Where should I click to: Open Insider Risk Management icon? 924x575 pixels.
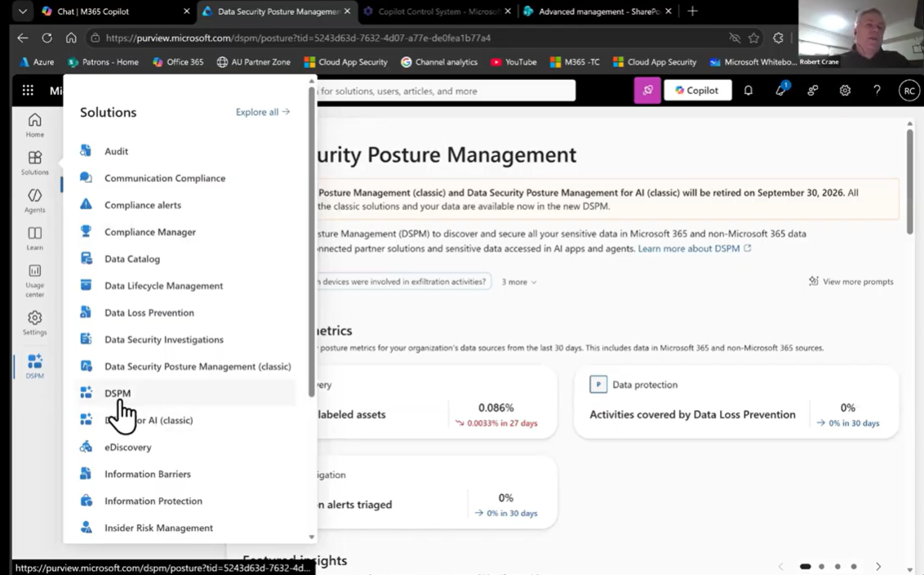point(86,528)
